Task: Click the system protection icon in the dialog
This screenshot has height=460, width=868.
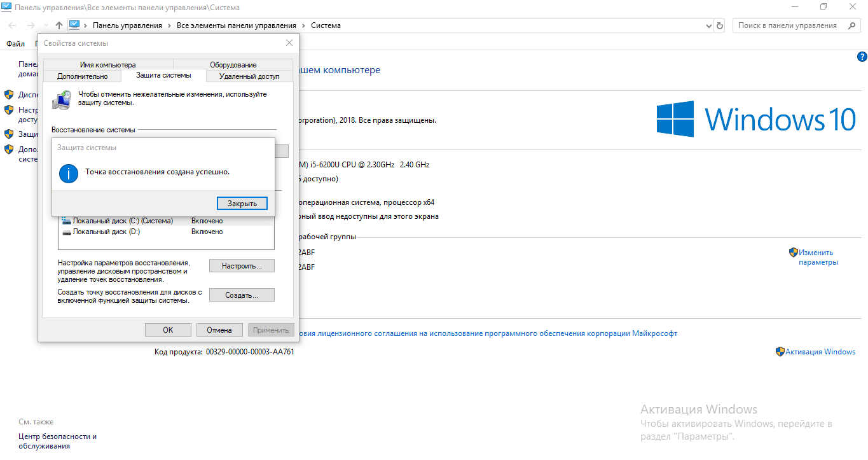Action: pyautogui.click(x=62, y=100)
